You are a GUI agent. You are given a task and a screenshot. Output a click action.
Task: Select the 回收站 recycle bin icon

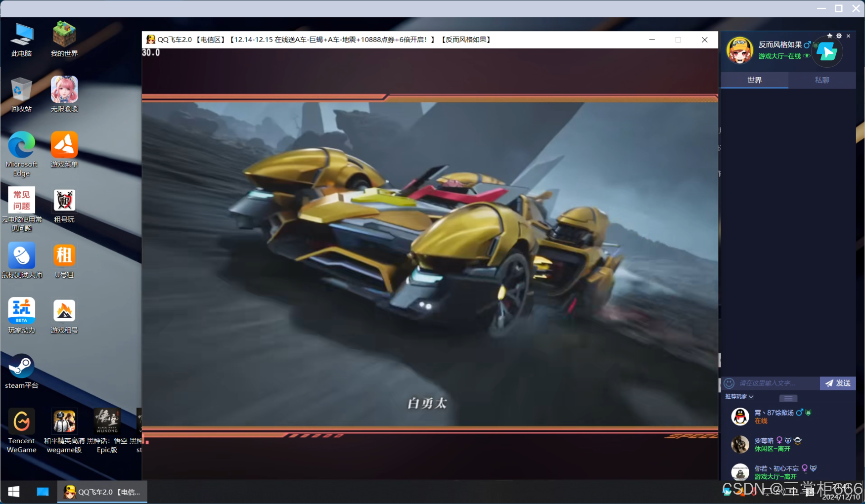[22, 94]
